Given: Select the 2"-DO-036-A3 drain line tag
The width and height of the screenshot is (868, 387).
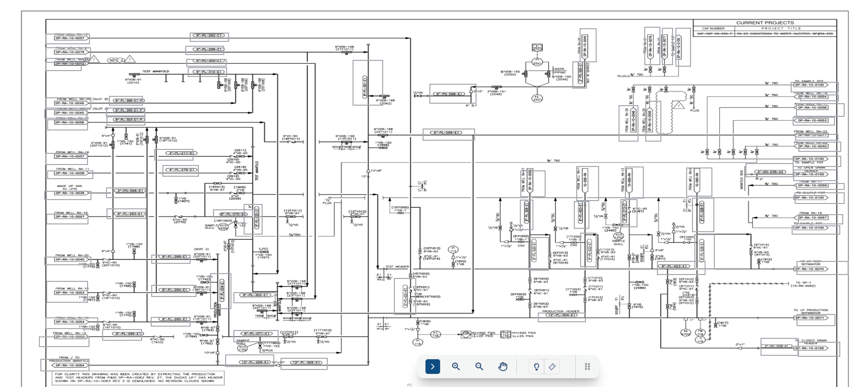Looking at the screenshot, I should [771, 172].
